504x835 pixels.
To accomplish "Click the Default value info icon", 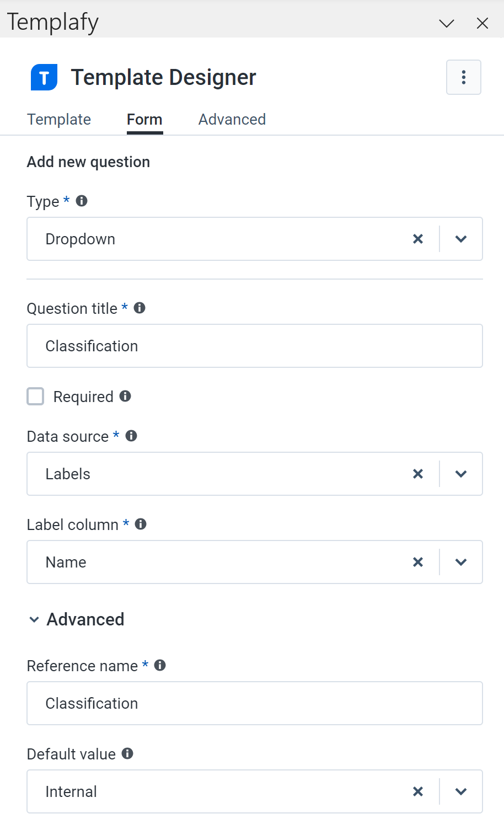I will click(x=127, y=753).
